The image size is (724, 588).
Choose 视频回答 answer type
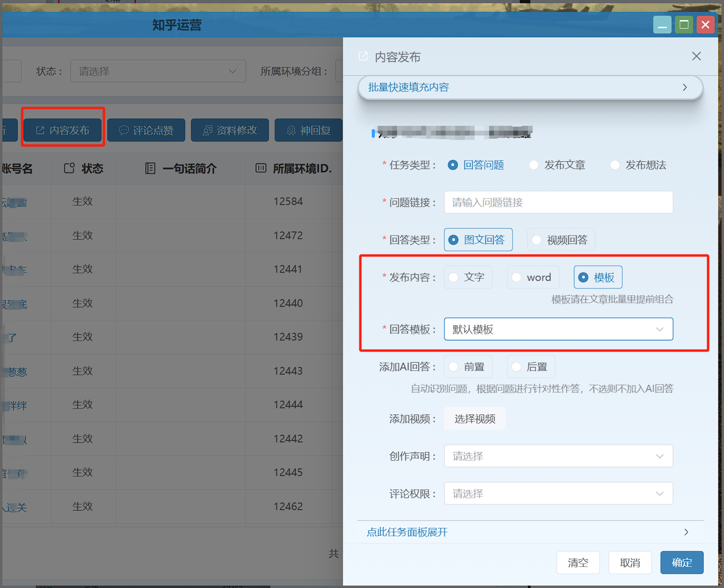(561, 240)
